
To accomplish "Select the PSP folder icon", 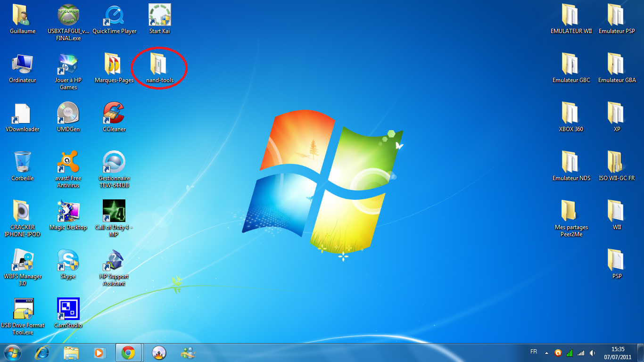I will tap(617, 264).
